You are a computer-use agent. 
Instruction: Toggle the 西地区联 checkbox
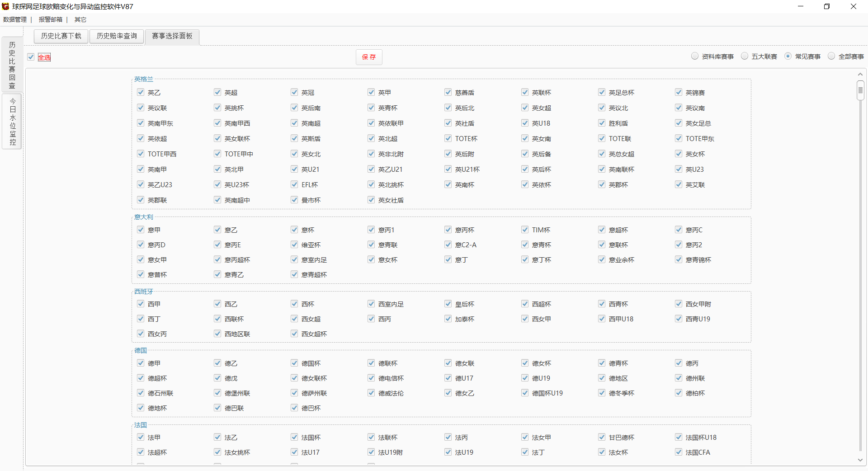[x=217, y=334]
